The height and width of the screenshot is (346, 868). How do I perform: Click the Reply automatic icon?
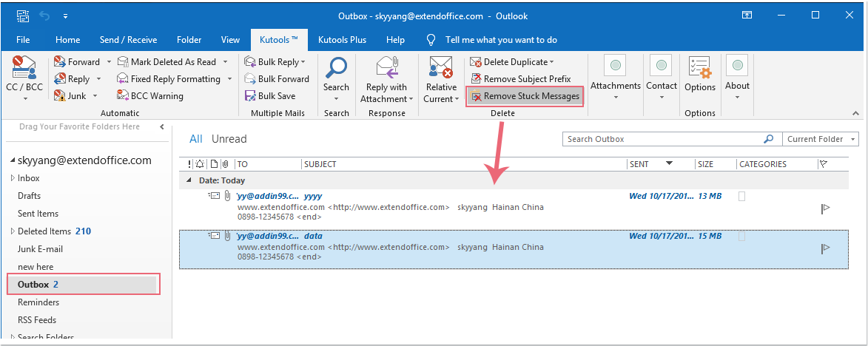(x=60, y=79)
